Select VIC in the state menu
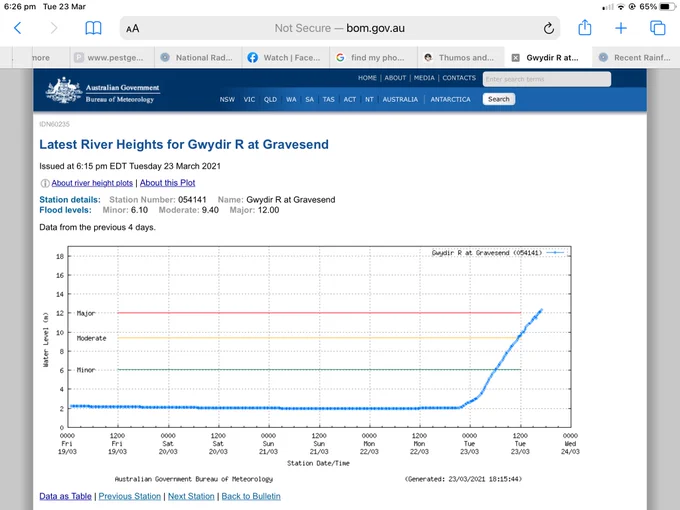 click(249, 99)
